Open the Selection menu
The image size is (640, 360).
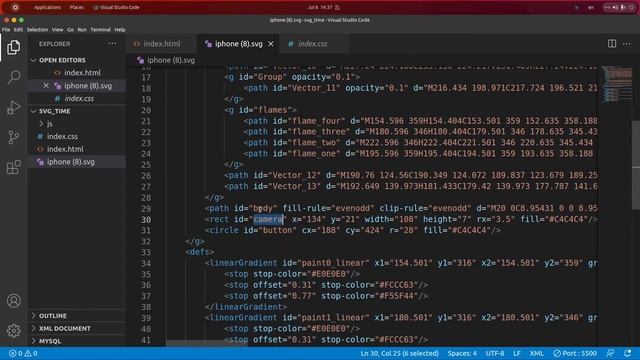(x=37, y=29)
